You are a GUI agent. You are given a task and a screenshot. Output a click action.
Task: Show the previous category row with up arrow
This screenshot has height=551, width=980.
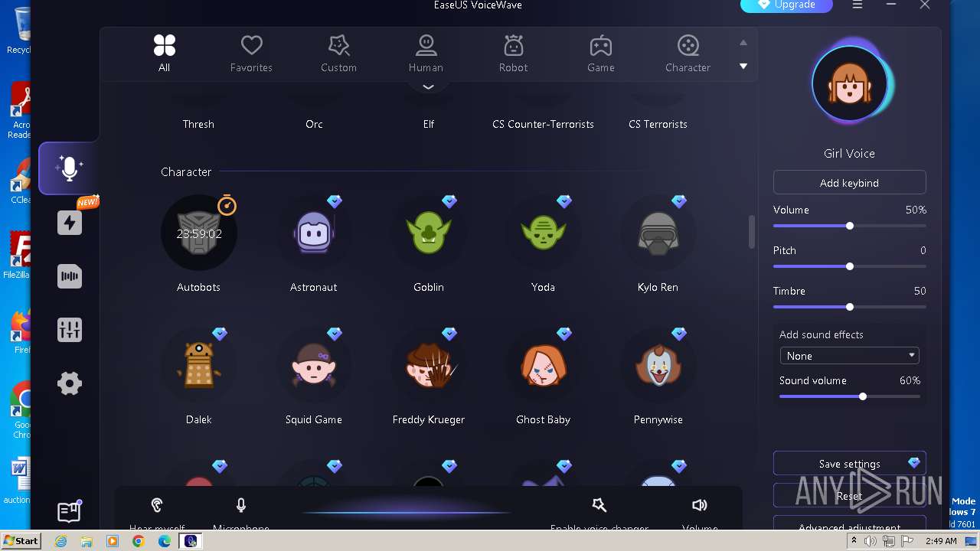743,43
